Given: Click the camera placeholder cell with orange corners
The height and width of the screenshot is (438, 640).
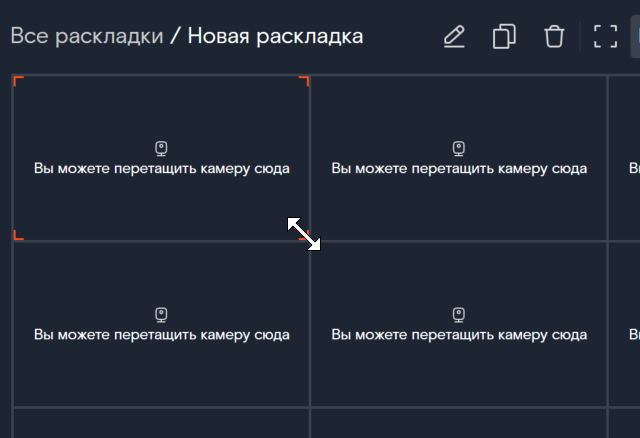Looking at the screenshot, I should click(x=162, y=158).
